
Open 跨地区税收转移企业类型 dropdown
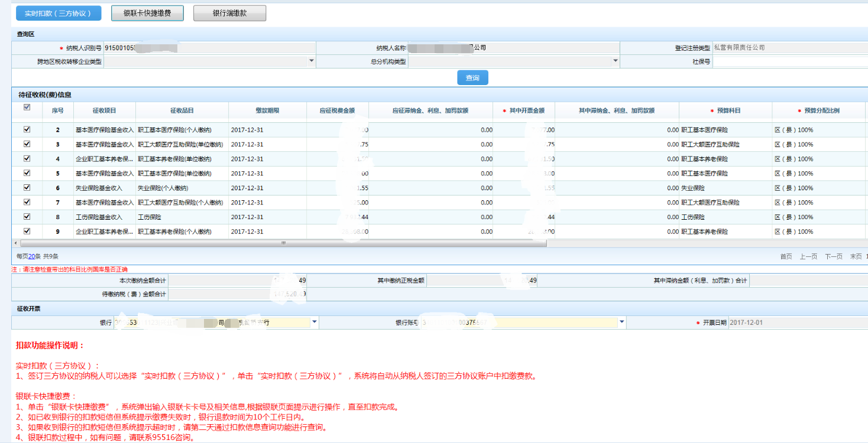coord(312,61)
